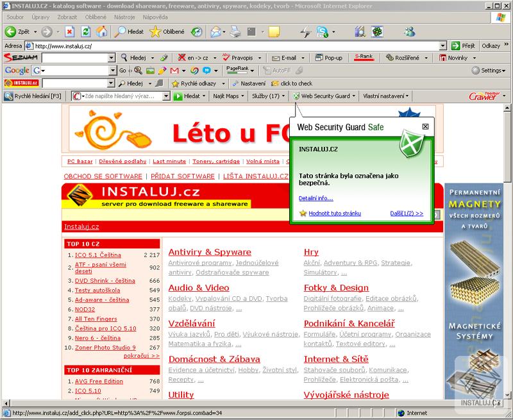Click the Rychlé hledání [F3] button
This screenshot has width=513, height=420.
pyautogui.click(x=33, y=96)
